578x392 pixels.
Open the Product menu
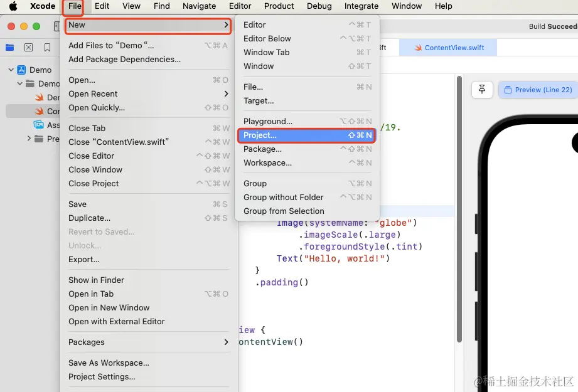coord(279,6)
